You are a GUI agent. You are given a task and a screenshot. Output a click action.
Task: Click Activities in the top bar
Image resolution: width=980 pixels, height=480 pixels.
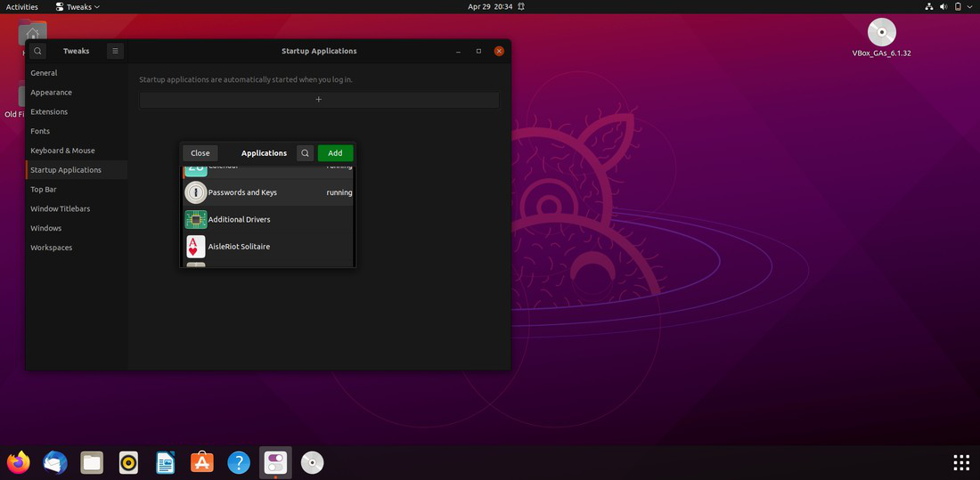pyautogui.click(x=22, y=7)
